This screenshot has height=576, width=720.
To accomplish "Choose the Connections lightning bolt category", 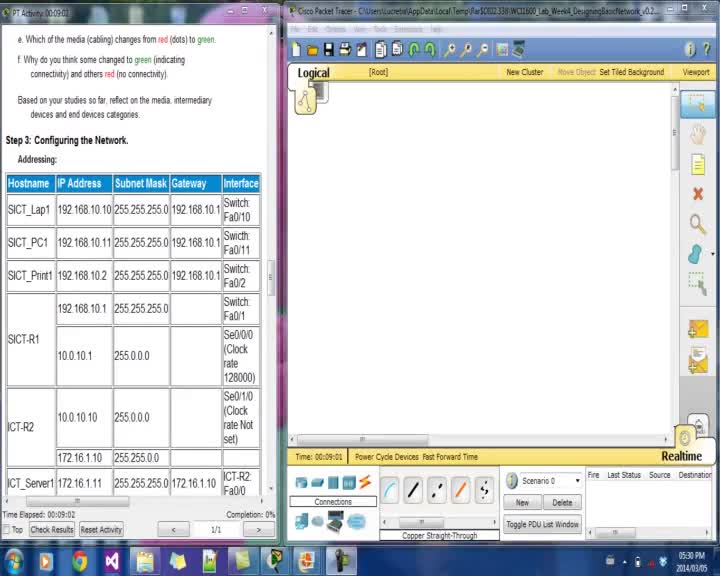I will point(364,483).
